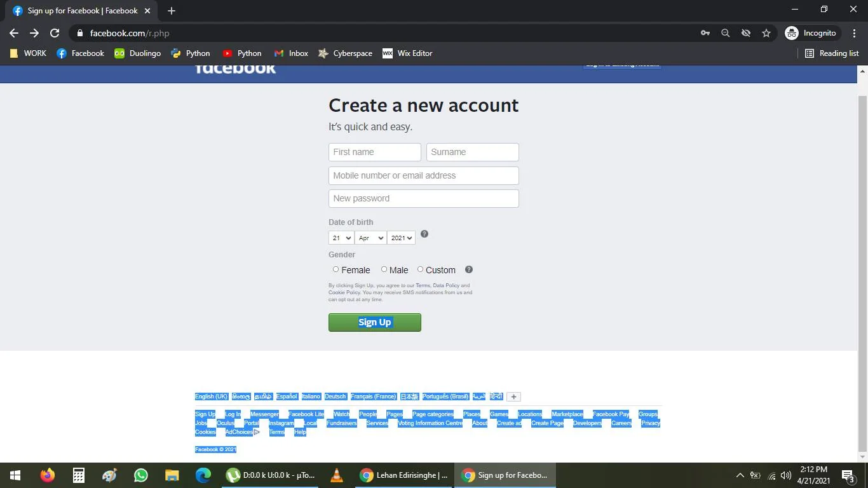This screenshot has height=488, width=868.
Task: Open the Python bookmark with YouTube icon
Action: (x=242, y=53)
